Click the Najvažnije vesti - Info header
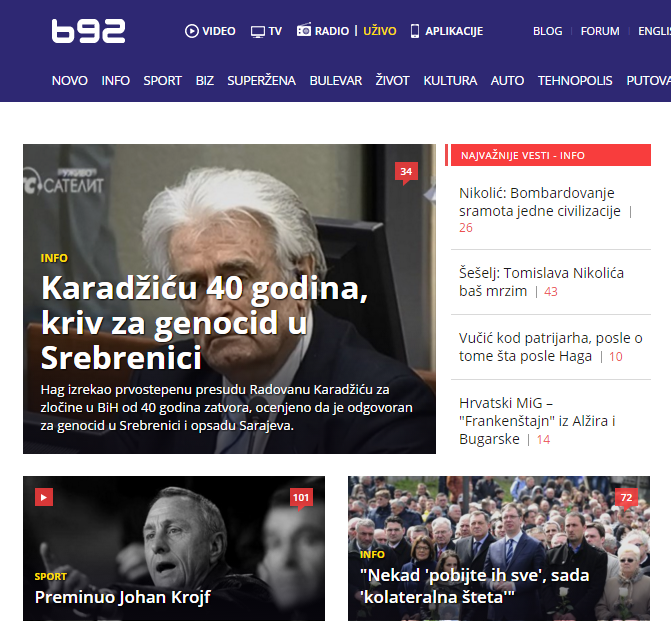The width and height of the screenshot is (671, 625). tap(550, 155)
